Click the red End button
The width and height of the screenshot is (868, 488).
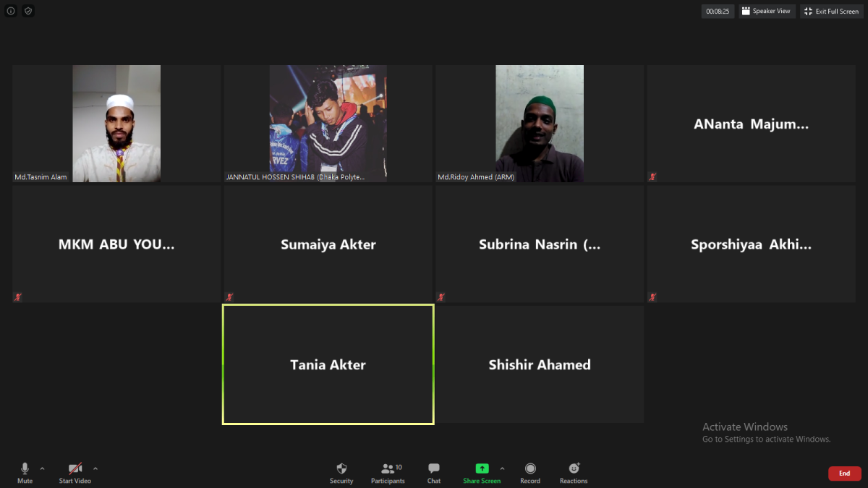[x=844, y=473]
